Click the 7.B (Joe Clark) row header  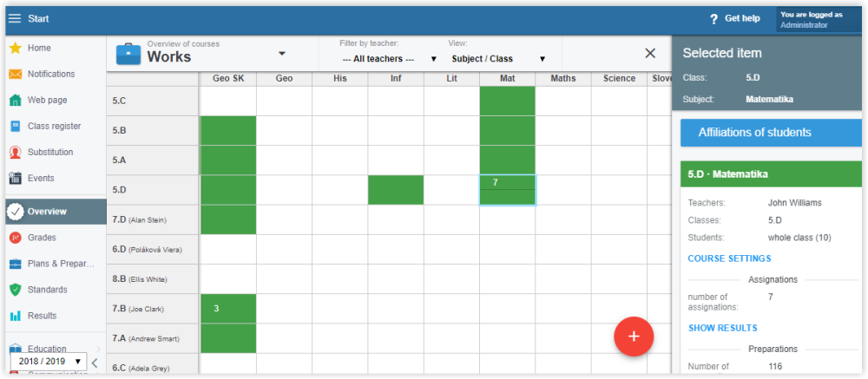pos(152,309)
